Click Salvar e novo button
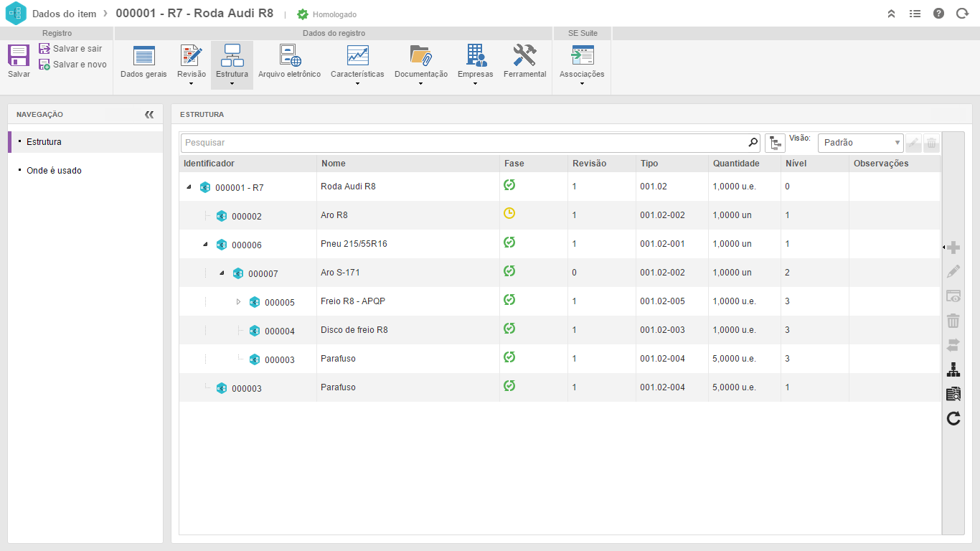 click(x=72, y=65)
